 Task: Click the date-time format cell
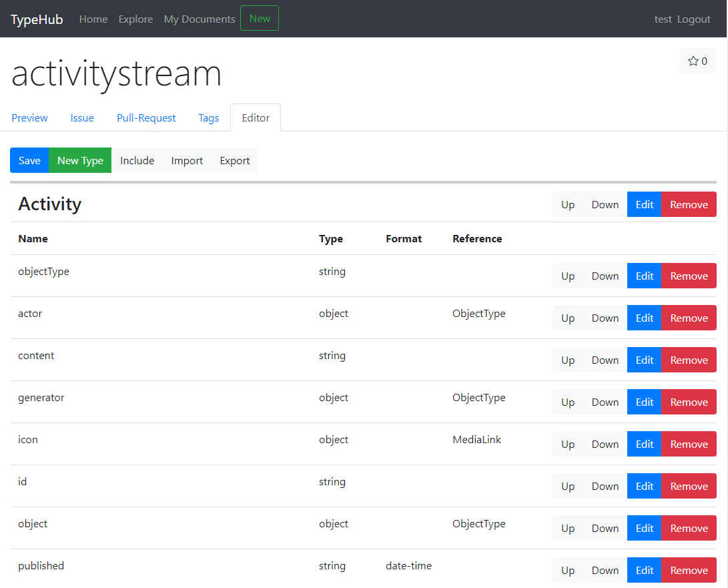pyautogui.click(x=408, y=566)
